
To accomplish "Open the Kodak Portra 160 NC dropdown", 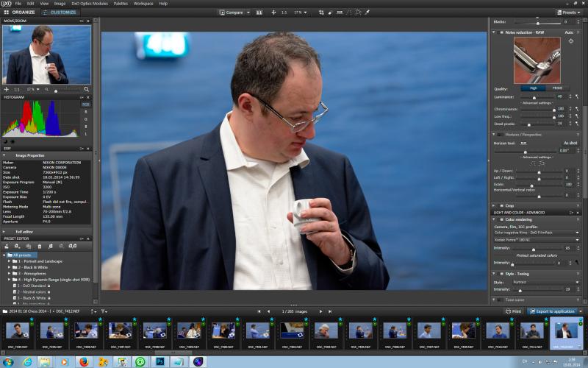I will (537, 240).
